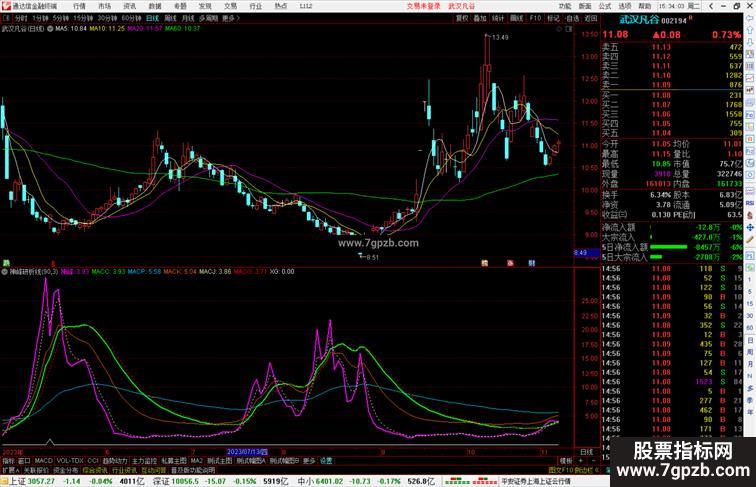The image size is (756, 487).
Task: Open the 资讯 menu
Action: (x=130, y=6)
